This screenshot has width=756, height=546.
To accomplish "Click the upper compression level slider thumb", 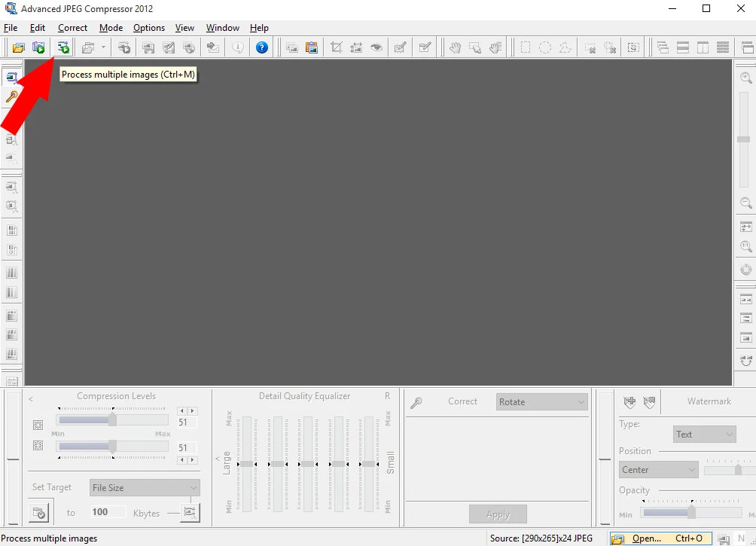I will (112, 419).
